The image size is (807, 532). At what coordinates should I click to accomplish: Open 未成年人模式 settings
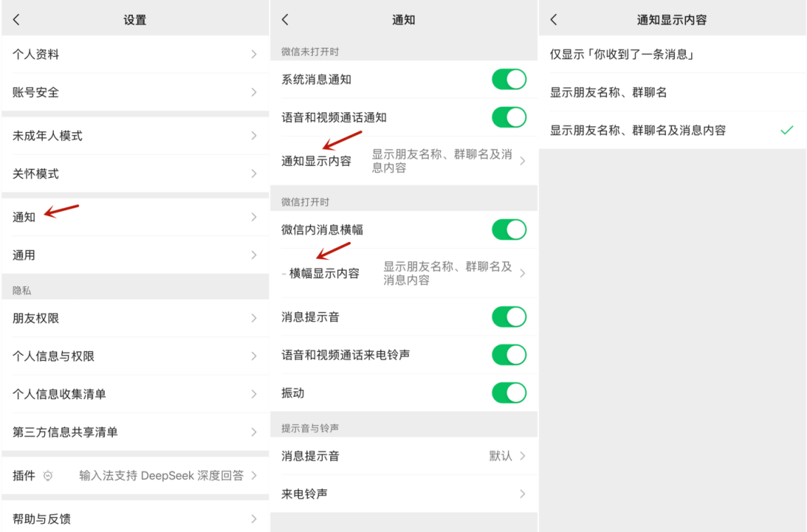[134, 136]
